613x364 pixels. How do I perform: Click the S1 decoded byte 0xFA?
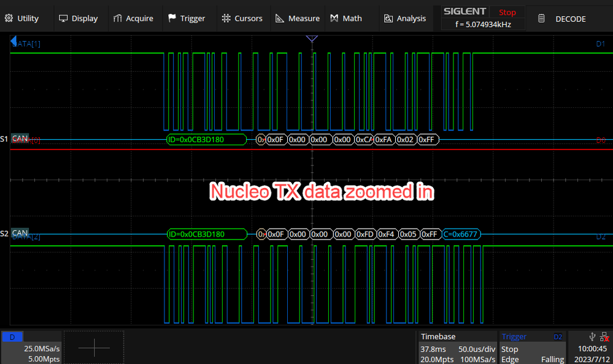(384, 140)
